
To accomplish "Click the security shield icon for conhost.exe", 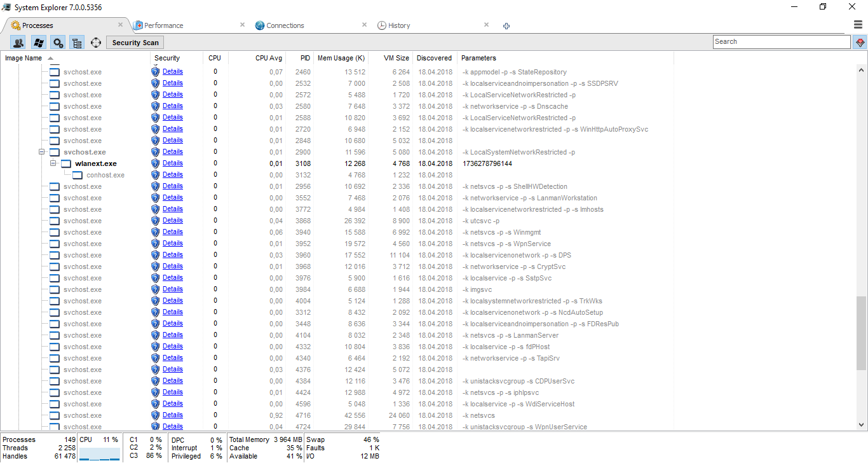I will pyautogui.click(x=156, y=175).
